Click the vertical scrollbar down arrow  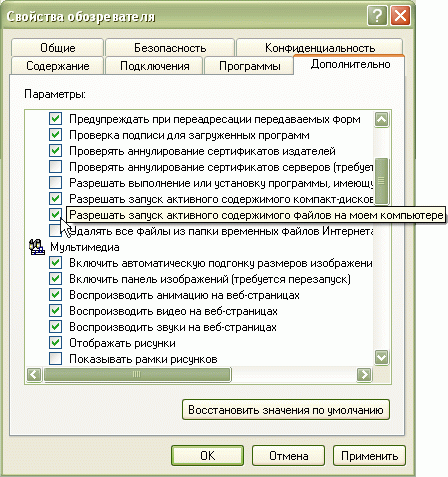[x=381, y=357]
